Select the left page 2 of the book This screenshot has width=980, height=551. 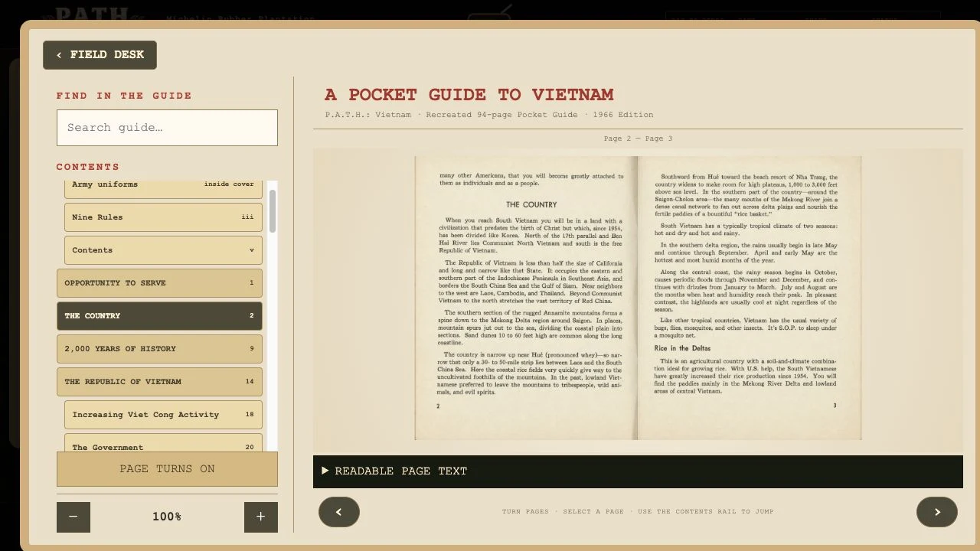526,298
